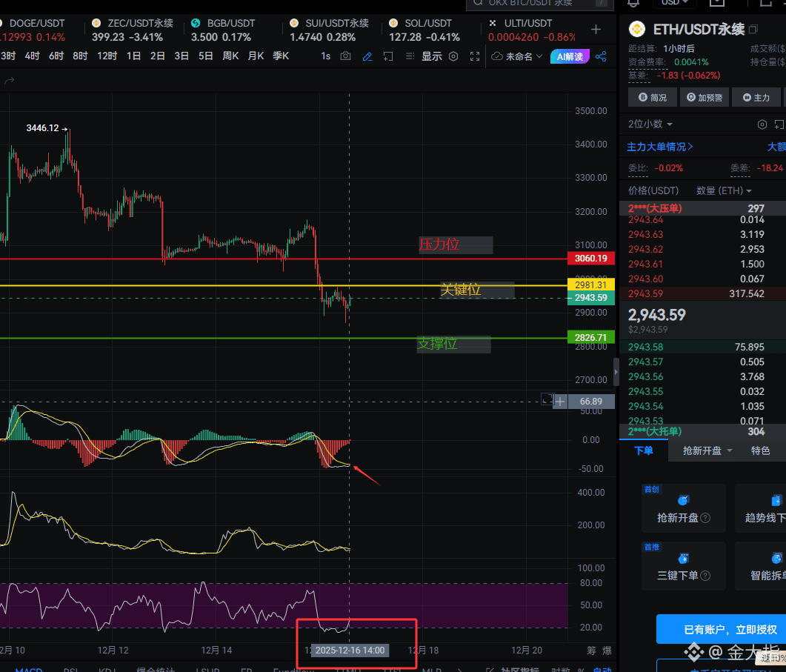The image size is (786, 672).
Task: Click the MACD pane expand icon
Action: coord(547,399)
